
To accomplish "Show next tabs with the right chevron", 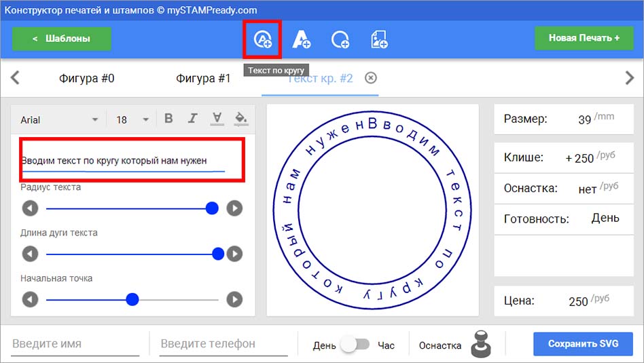I will click(630, 77).
